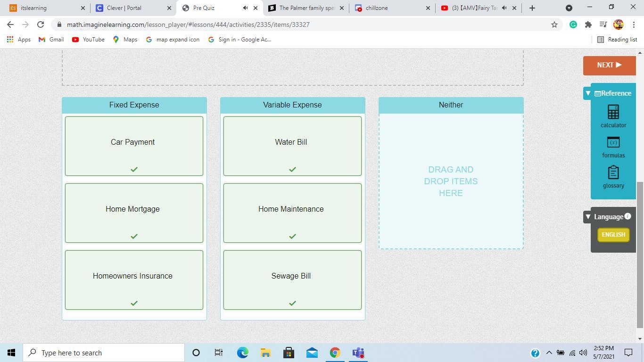
Task: Open the volume control
Action: [x=583, y=353]
